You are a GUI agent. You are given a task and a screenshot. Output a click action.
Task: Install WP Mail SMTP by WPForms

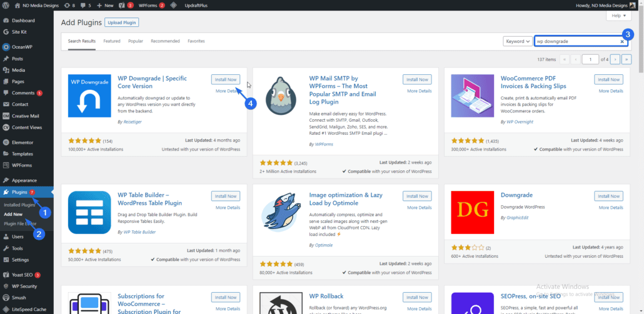click(417, 79)
